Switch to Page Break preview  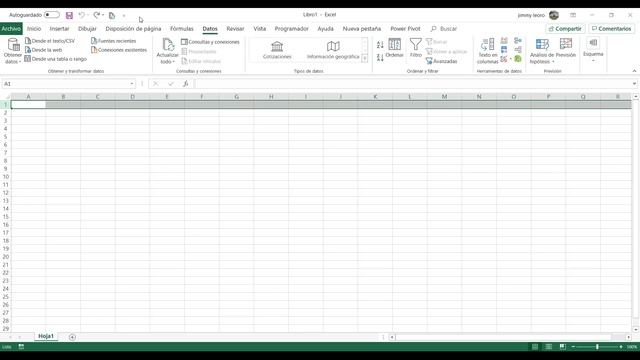[562, 347]
